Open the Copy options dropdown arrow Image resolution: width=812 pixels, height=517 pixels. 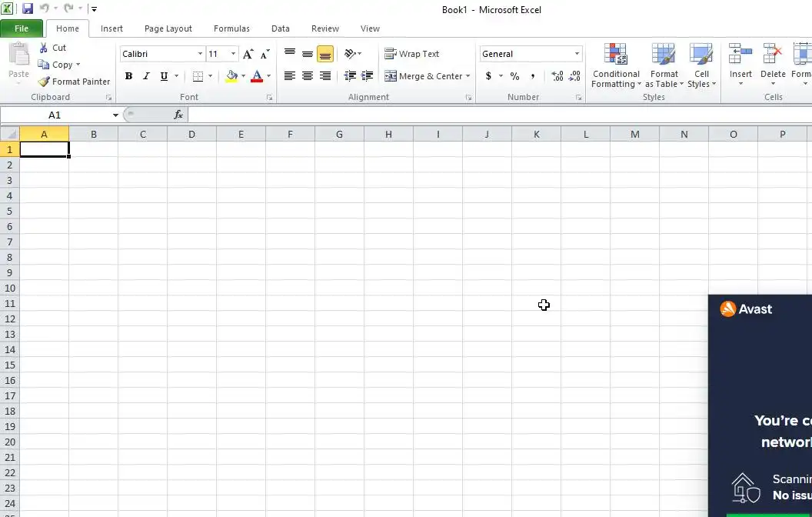tap(78, 65)
